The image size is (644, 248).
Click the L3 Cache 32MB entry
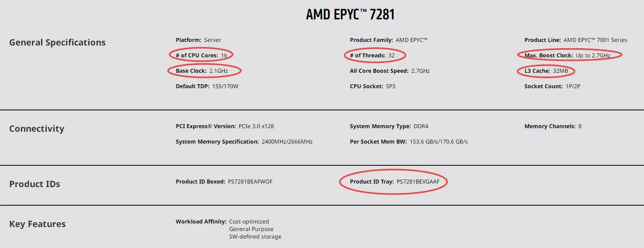[546, 71]
